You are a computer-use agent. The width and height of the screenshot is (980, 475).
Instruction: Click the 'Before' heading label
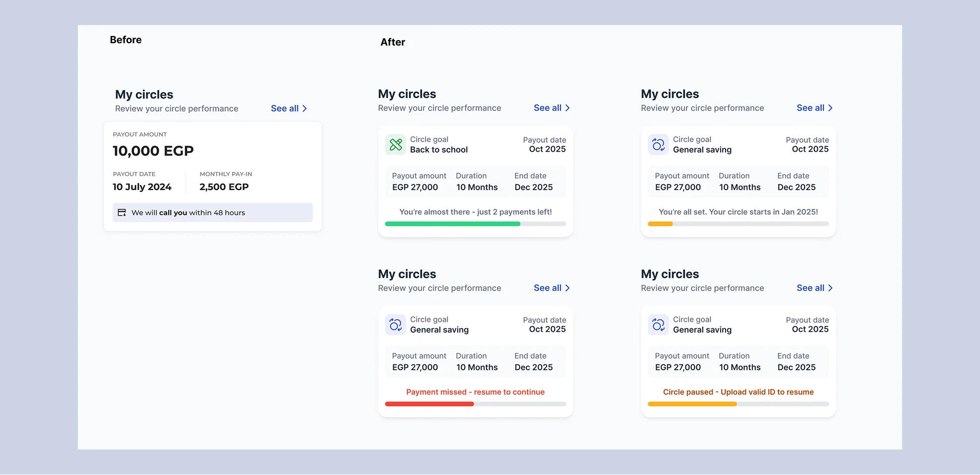click(126, 40)
